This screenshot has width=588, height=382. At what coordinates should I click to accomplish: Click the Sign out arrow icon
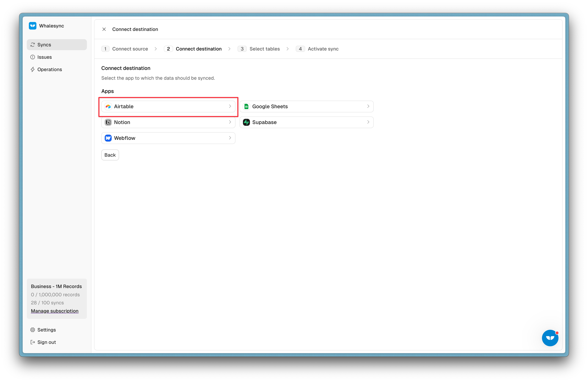(33, 342)
